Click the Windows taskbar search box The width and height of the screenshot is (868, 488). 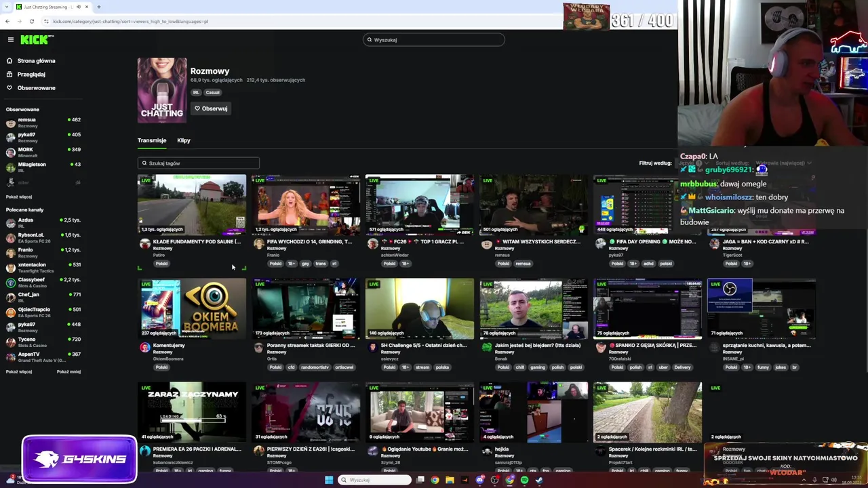point(375,480)
